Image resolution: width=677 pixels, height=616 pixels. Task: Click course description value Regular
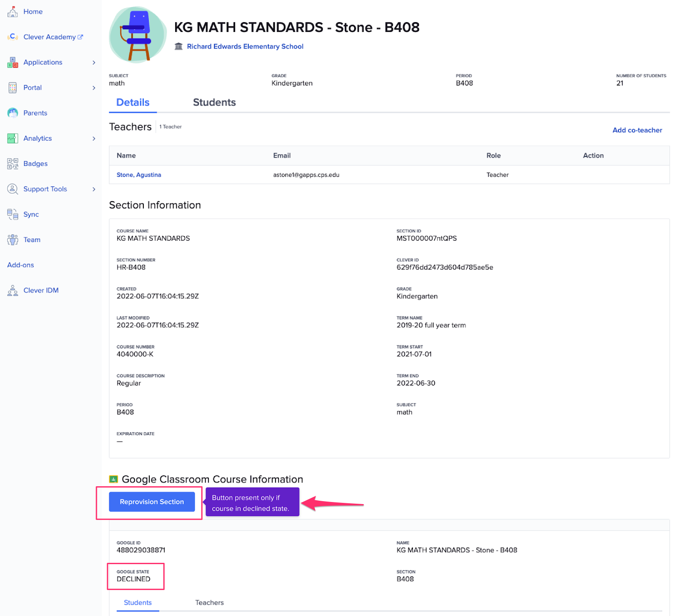128,383
